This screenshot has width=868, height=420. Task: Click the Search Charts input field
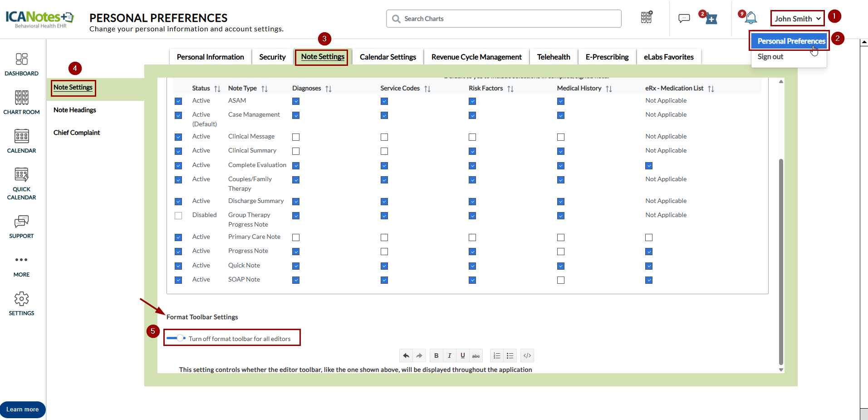click(504, 19)
